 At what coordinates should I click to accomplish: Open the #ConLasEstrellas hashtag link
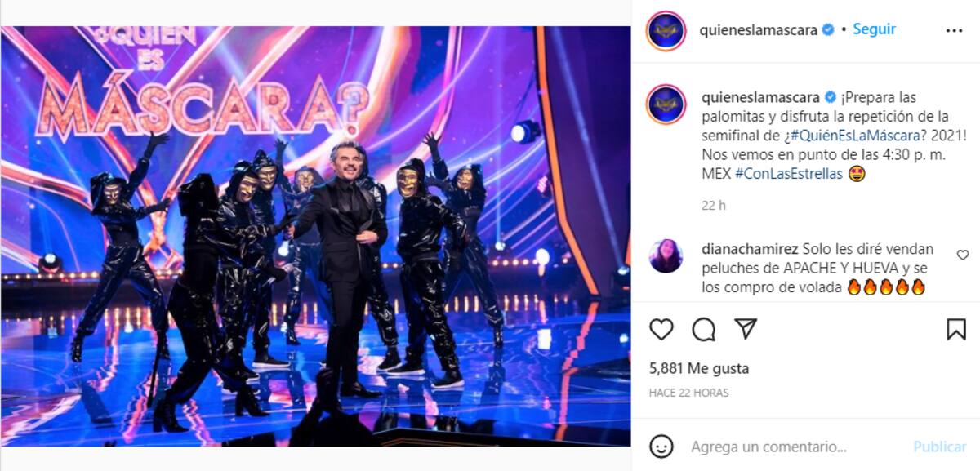tap(789, 174)
